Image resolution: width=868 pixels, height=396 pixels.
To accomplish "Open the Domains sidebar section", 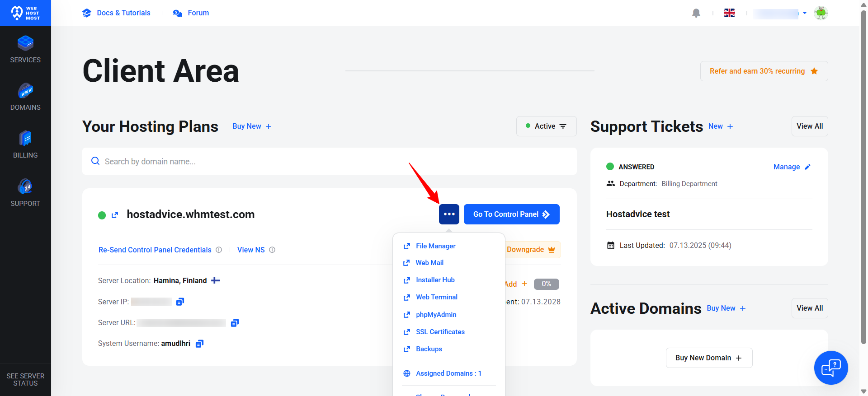I will 25,97.
